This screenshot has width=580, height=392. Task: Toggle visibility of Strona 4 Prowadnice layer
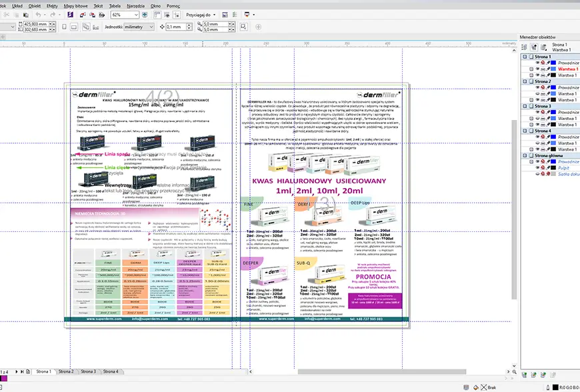(x=537, y=137)
